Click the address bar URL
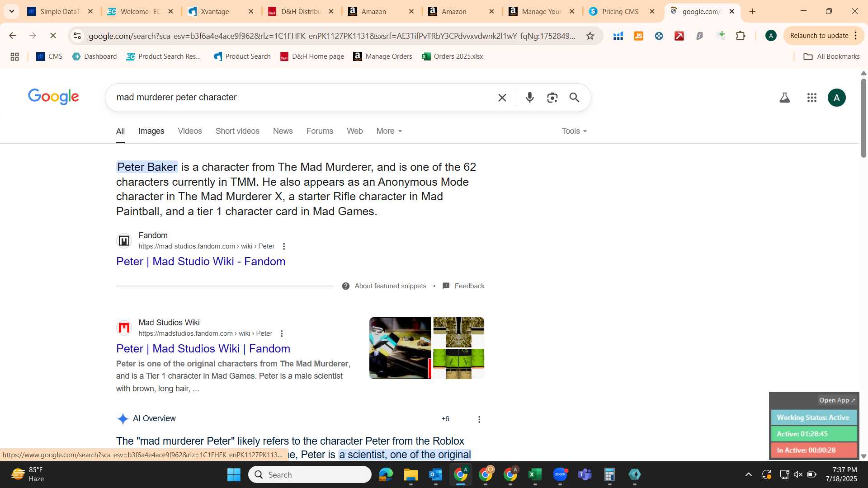Image resolution: width=868 pixels, height=488 pixels. click(x=332, y=36)
